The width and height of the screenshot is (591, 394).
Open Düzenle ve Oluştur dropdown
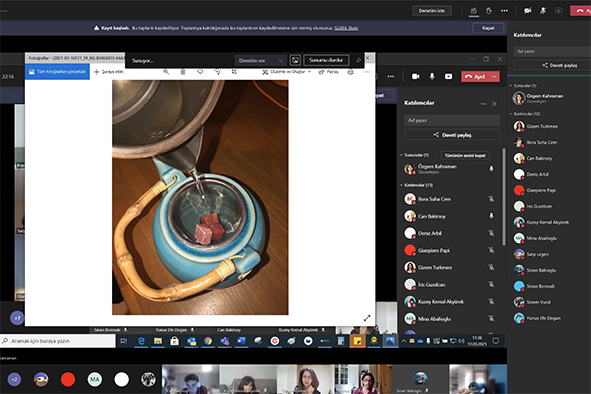287,72
